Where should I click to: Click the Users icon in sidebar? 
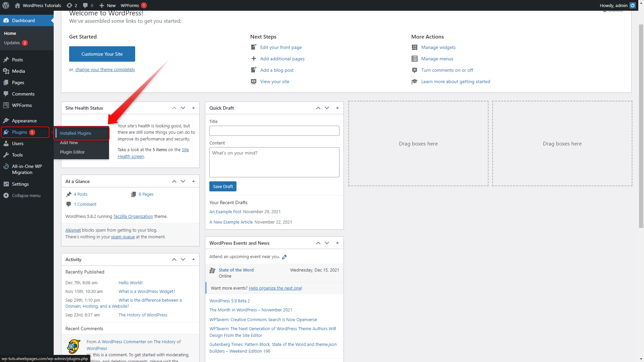pos(6,143)
